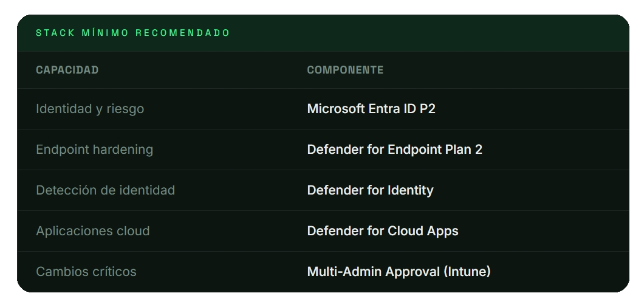
Task: Click the word 'Microsoft' in the first row
Action: point(336,109)
